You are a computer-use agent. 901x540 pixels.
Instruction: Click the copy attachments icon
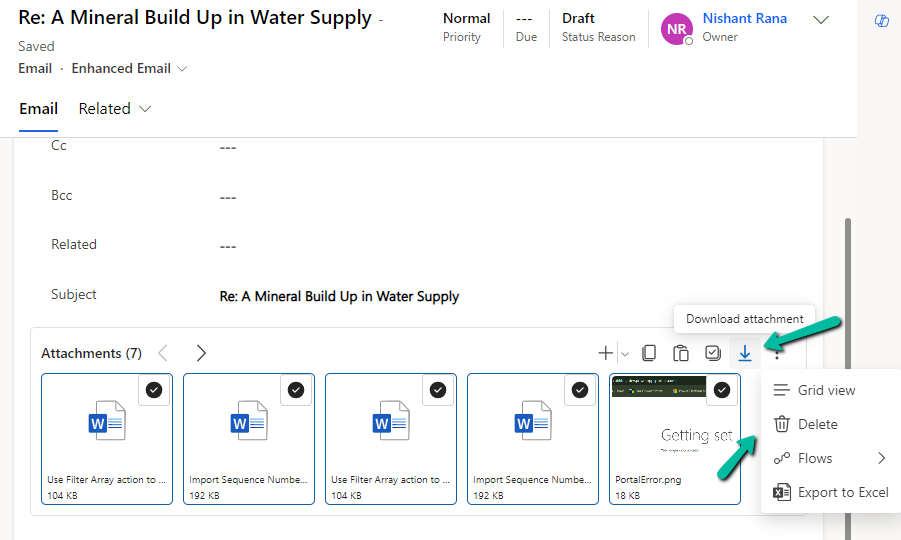point(649,353)
